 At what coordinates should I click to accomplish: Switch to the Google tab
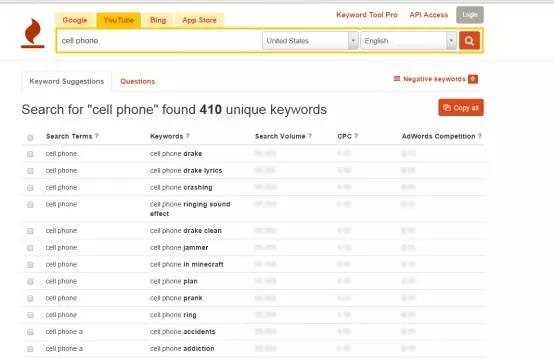tap(75, 20)
